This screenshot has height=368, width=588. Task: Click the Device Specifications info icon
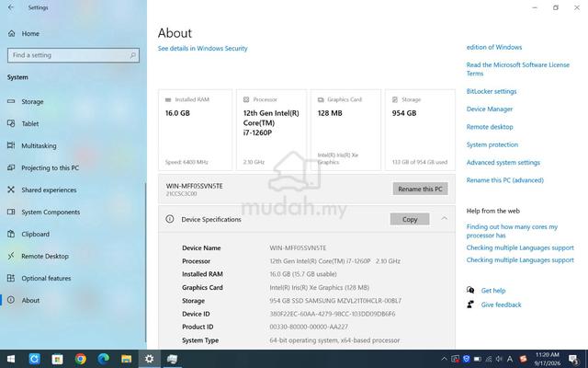[170, 219]
